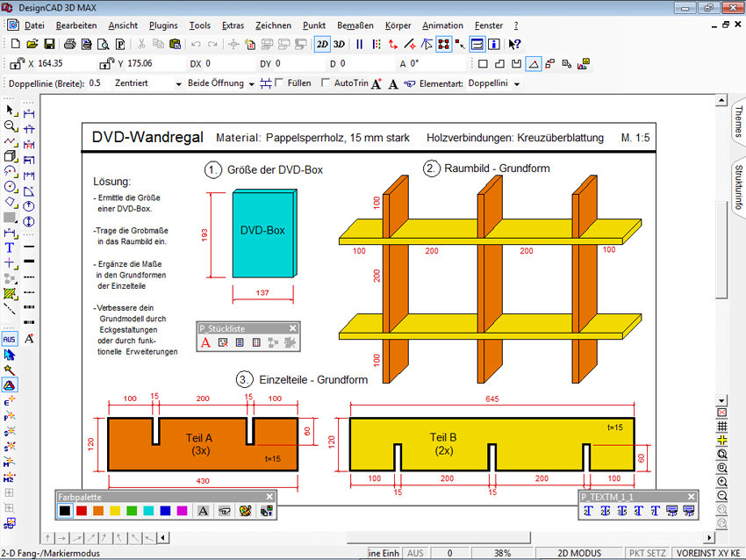Open the Beide Öffnung dropdown
The image size is (746, 560).
pos(252,82)
